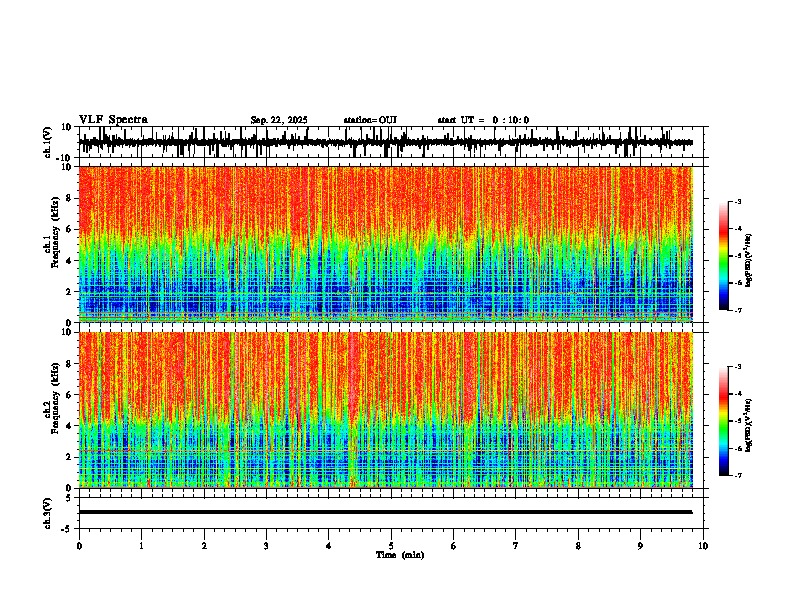The width and height of the screenshot is (792, 612).
Task: Click the ch.1(V) waveform plot
Action: (x=391, y=142)
